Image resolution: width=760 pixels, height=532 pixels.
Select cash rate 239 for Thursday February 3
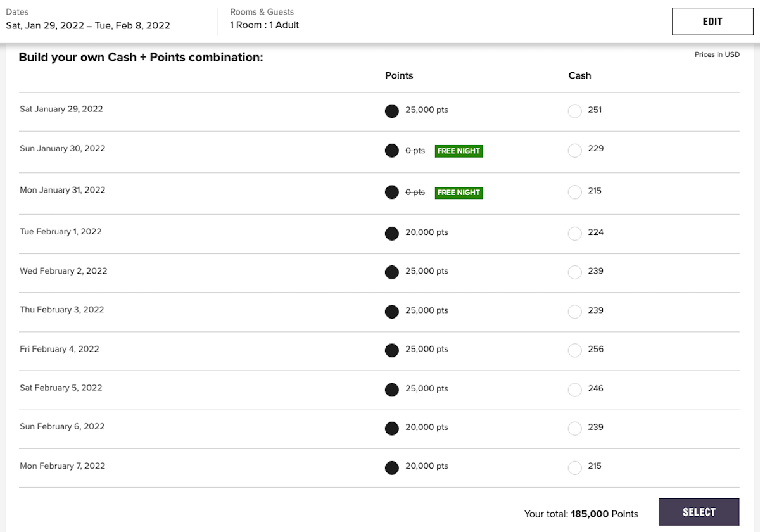click(574, 312)
